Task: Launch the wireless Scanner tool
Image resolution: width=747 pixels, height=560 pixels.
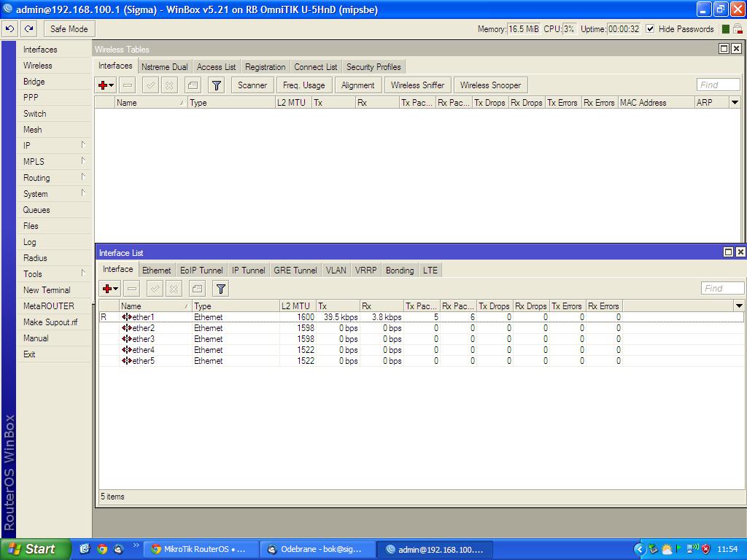Action: 252,85
